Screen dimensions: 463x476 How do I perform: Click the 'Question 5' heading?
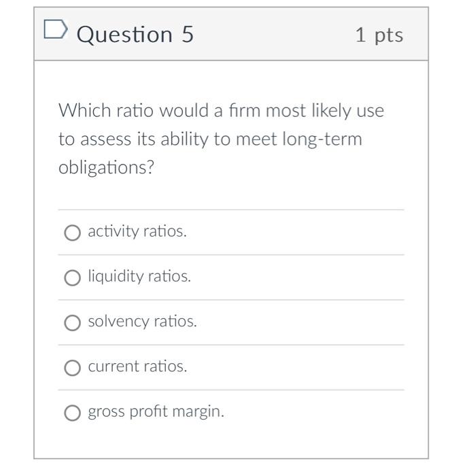[135, 34]
